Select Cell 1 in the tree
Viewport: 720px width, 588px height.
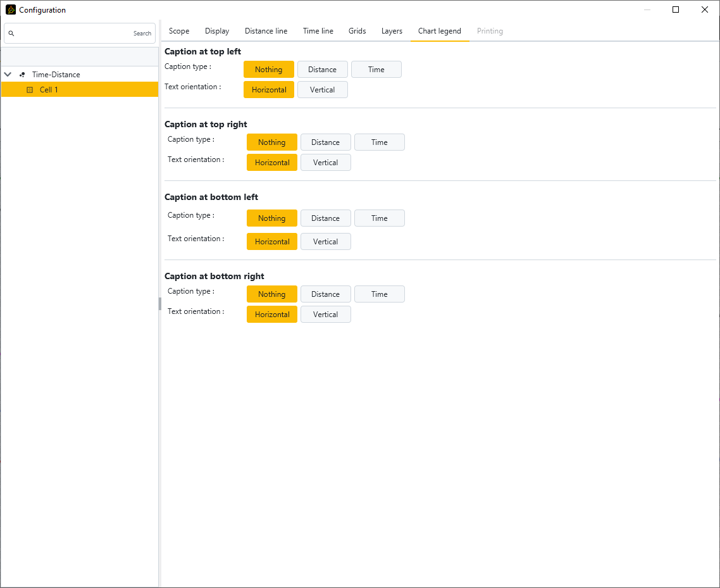[49, 90]
